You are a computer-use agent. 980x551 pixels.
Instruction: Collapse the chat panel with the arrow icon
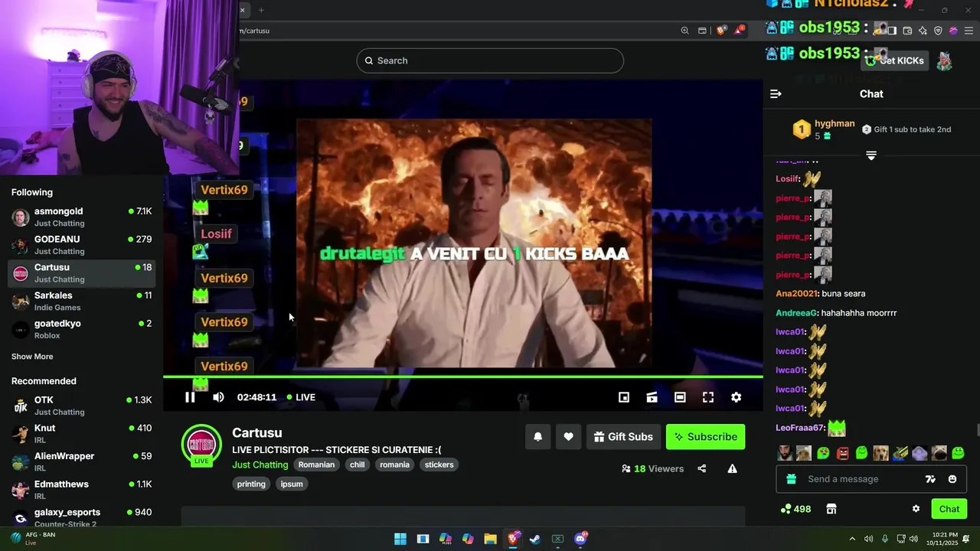[776, 94]
